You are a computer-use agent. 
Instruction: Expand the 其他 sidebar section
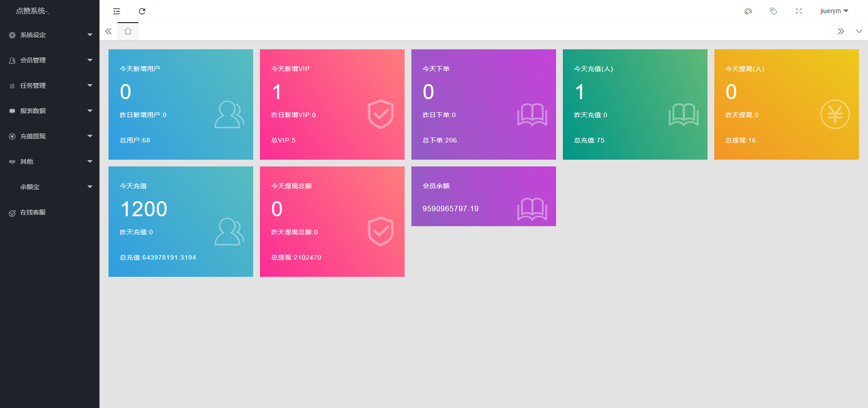[x=50, y=161]
